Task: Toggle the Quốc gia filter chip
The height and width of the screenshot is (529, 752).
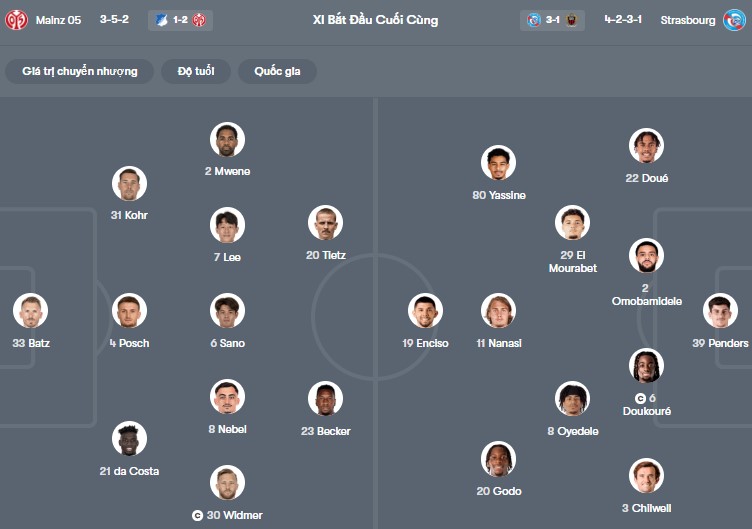Action: pos(284,72)
